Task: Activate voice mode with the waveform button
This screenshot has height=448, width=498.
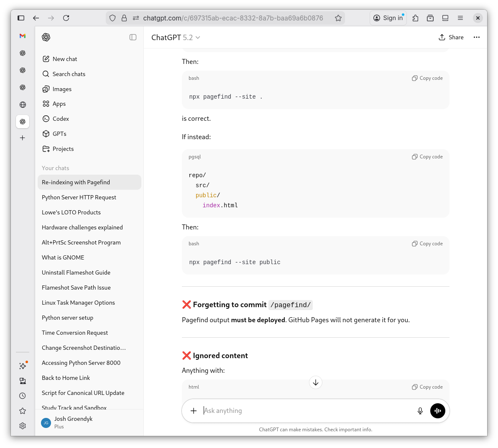Action: [437, 411]
